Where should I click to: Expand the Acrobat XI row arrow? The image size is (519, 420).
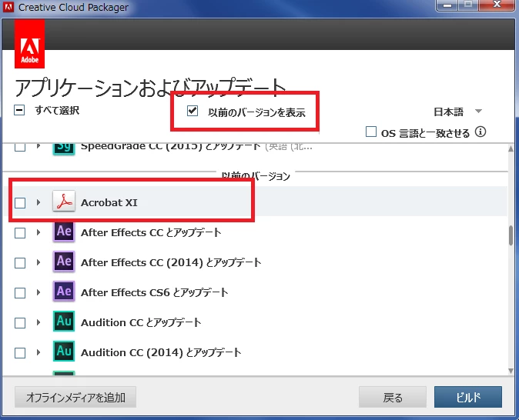click(x=39, y=202)
